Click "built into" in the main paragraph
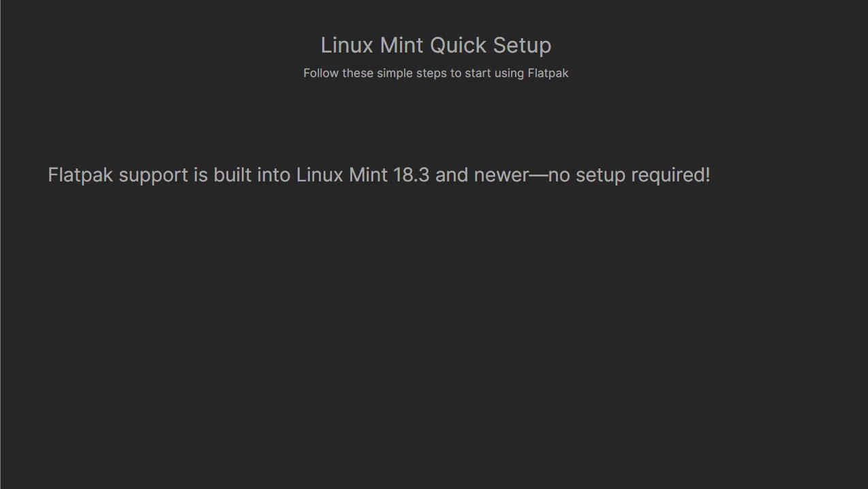 (x=252, y=175)
